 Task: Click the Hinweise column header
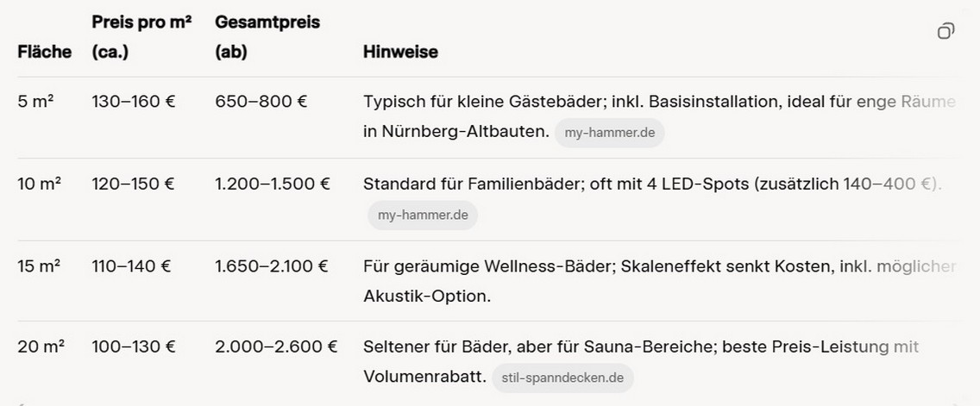(x=400, y=52)
